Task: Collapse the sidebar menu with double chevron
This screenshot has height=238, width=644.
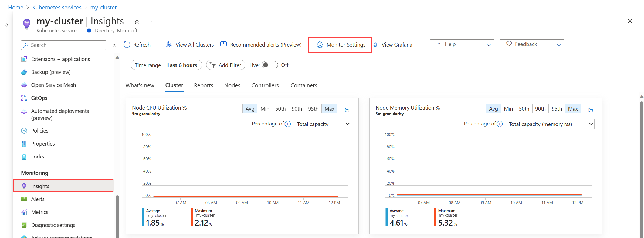Action: [x=114, y=45]
